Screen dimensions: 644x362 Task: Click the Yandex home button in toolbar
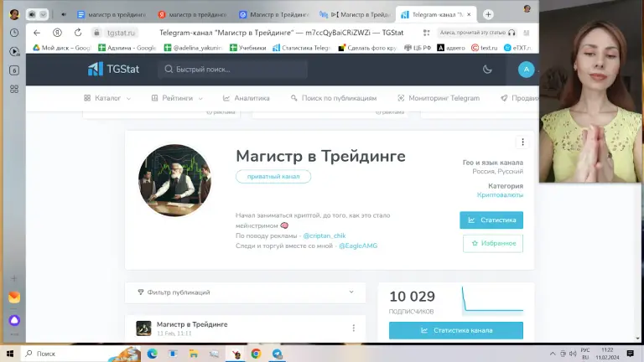57,33
